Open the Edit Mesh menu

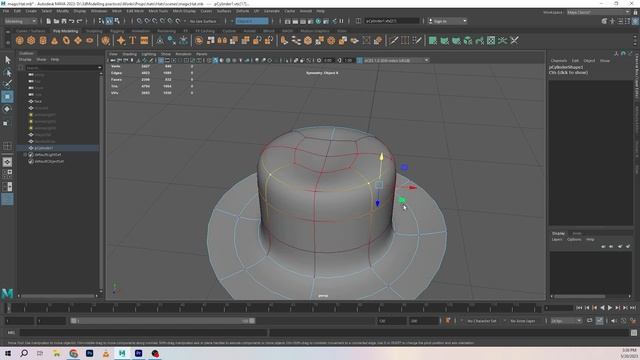tap(135, 11)
